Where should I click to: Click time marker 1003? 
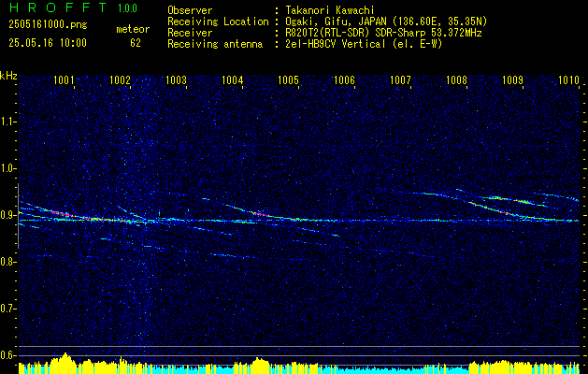tap(177, 79)
